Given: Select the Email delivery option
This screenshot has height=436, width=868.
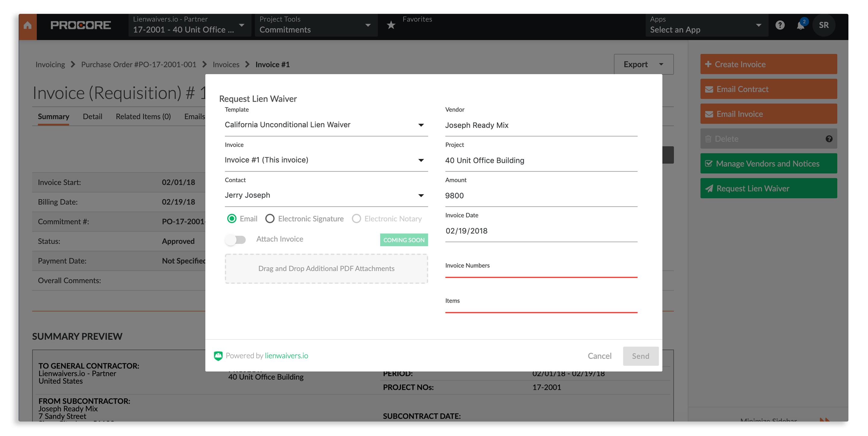Looking at the screenshot, I should click(x=232, y=219).
